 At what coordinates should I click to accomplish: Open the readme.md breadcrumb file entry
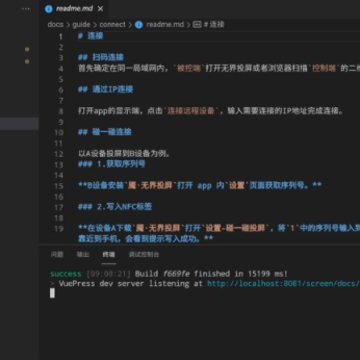(165, 25)
